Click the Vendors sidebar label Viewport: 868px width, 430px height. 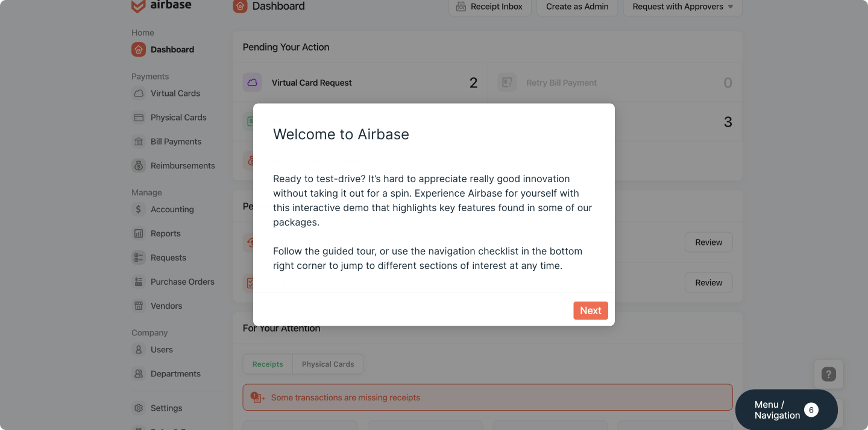point(166,306)
